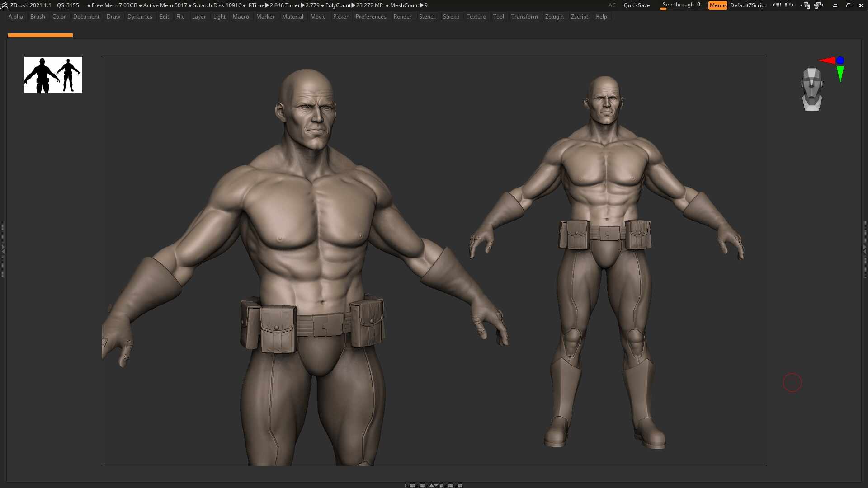Screen dimensions: 868x488
Task: Click the ZBrush logo icon in title bar
Action: (x=5, y=5)
